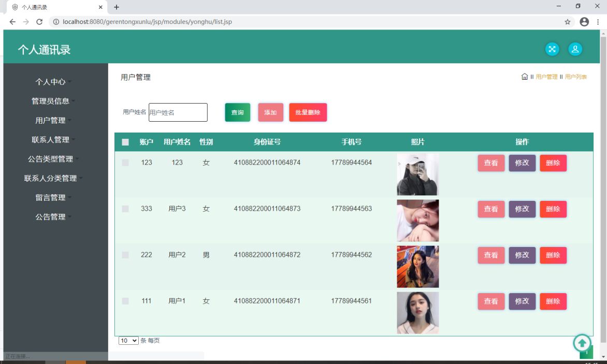Check the row for account 222

[x=125, y=255]
